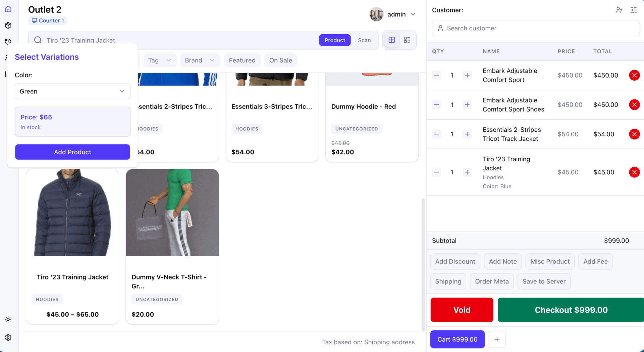Click the Outlet 2 title
Viewport: 644px width, 352px height.
pyautogui.click(x=45, y=10)
